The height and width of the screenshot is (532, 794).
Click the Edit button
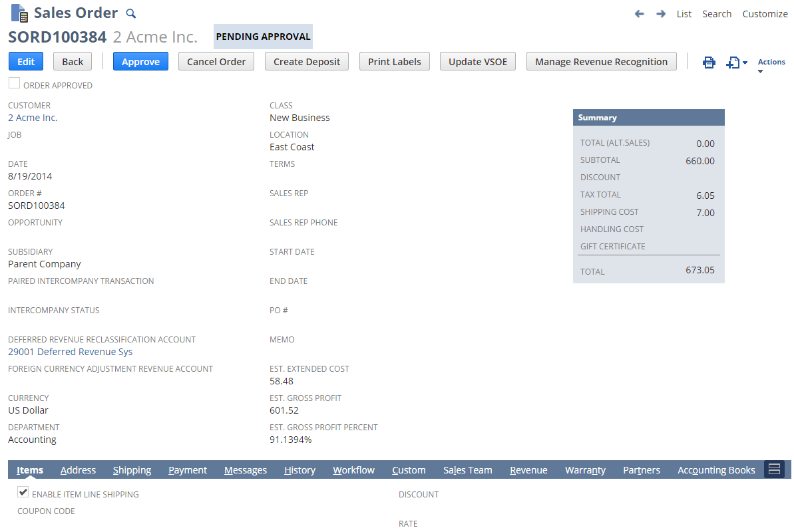(x=26, y=61)
